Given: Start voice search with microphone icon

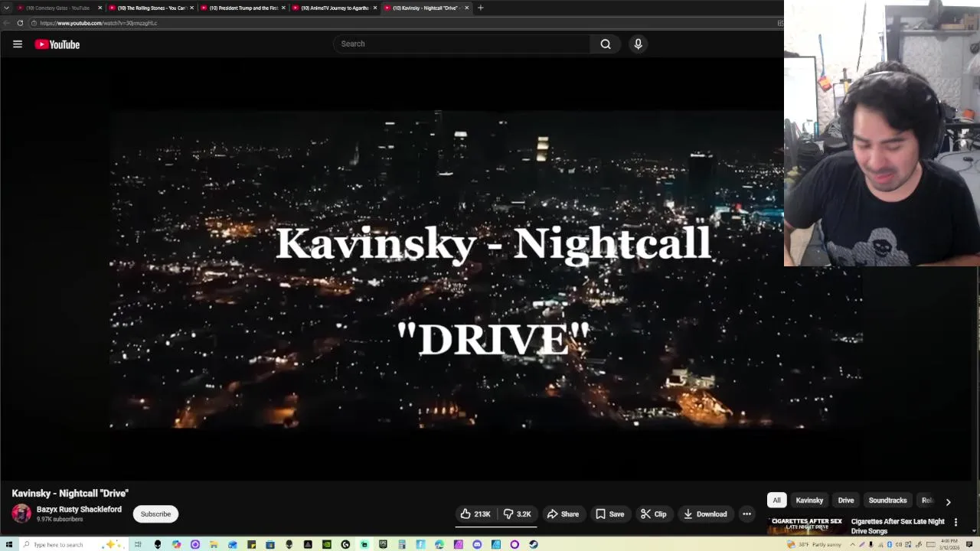Looking at the screenshot, I should coord(638,44).
